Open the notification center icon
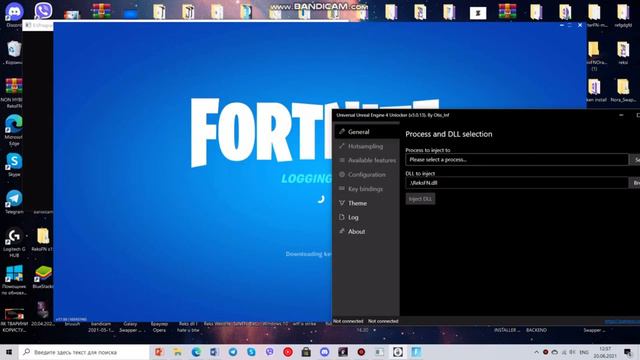This screenshot has width=640, height=360. coord(628,352)
